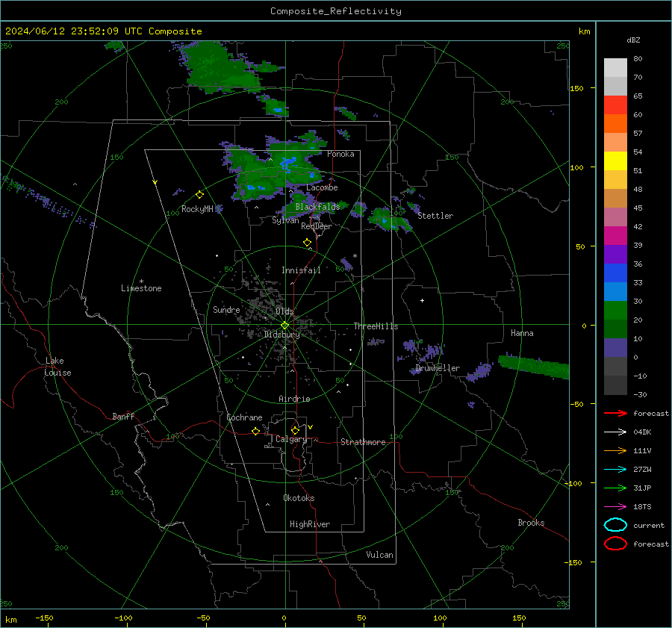The height and width of the screenshot is (628, 672).
Task: Pick the bright yellow 51-54 dBZ swatch
Action: click(x=615, y=161)
